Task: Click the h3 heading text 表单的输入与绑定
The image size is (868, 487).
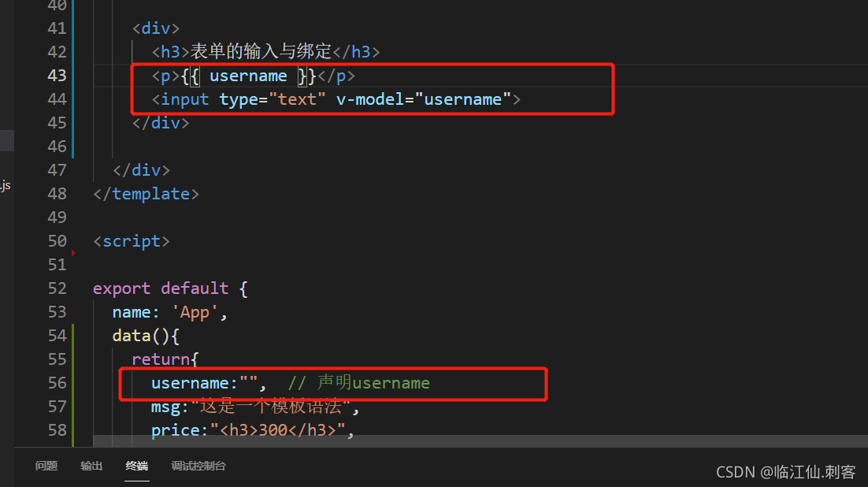Action: 261,51
